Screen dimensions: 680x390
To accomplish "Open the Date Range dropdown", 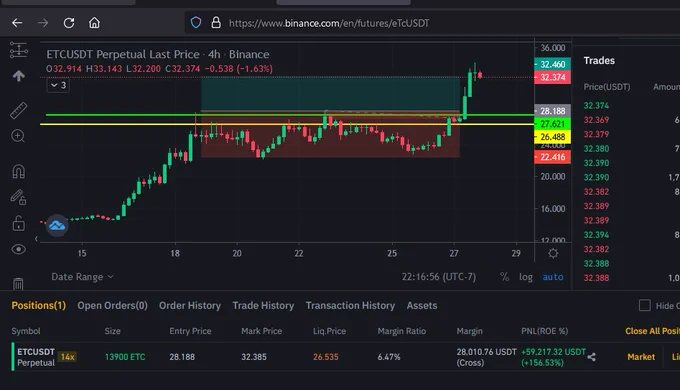I will [x=82, y=277].
